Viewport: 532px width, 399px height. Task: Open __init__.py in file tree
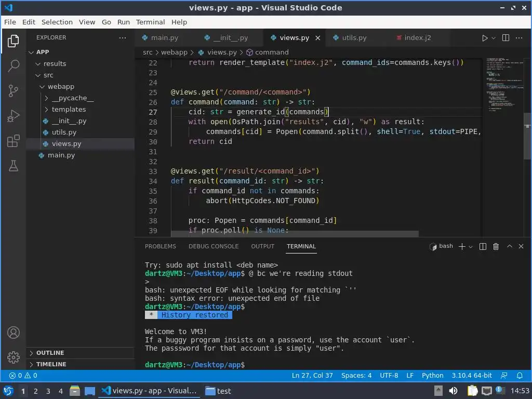[80, 121]
